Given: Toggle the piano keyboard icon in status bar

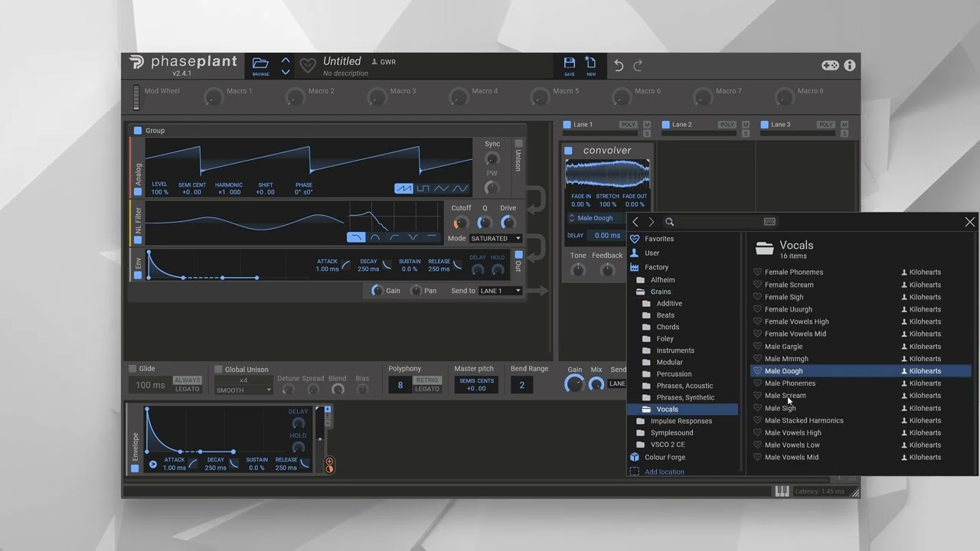Looking at the screenshot, I should click(782, 491).
